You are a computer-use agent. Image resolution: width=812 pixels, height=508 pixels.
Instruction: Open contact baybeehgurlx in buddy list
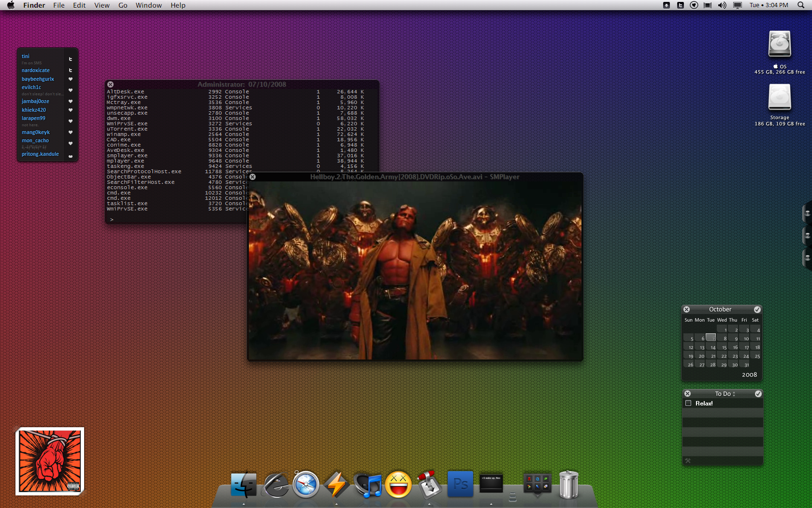(x=38, y=79)
